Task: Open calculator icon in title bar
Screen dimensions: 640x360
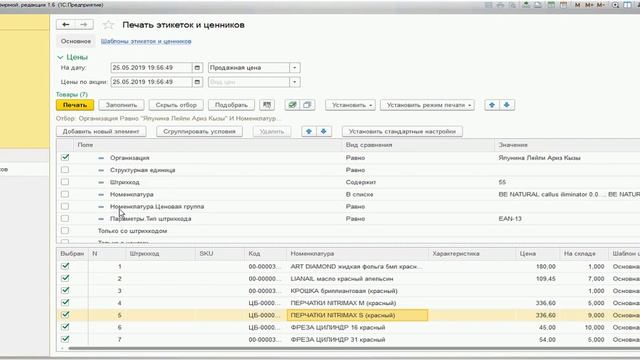Action: click(x=551, y=5)
